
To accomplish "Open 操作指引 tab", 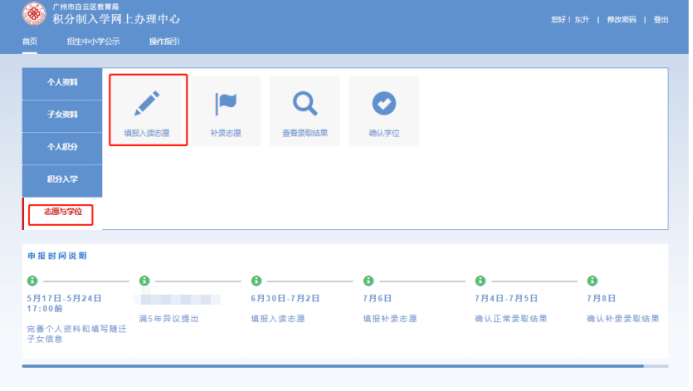I will click(x=164, y=42).
